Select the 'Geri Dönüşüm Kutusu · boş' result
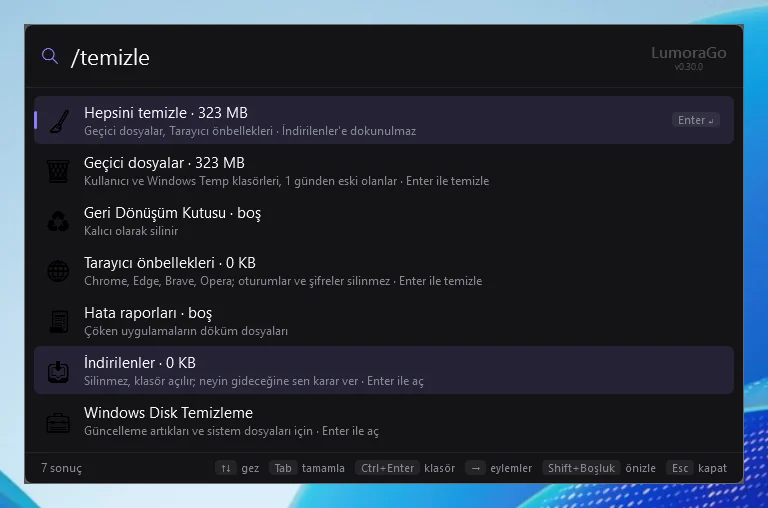Image resolution: width=768 pixels, height=508 pixels. [384, 221]
